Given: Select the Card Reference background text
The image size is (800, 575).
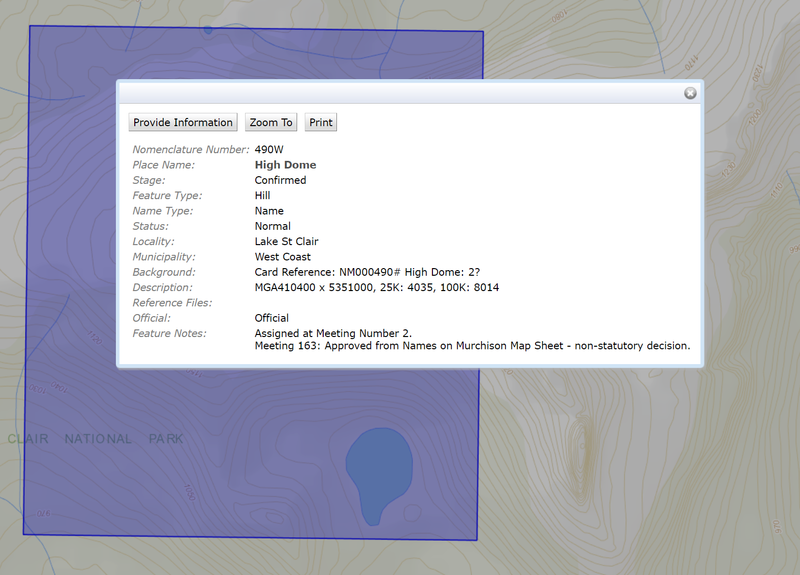Looking at the screenshot, I should [x=367, y=272].
